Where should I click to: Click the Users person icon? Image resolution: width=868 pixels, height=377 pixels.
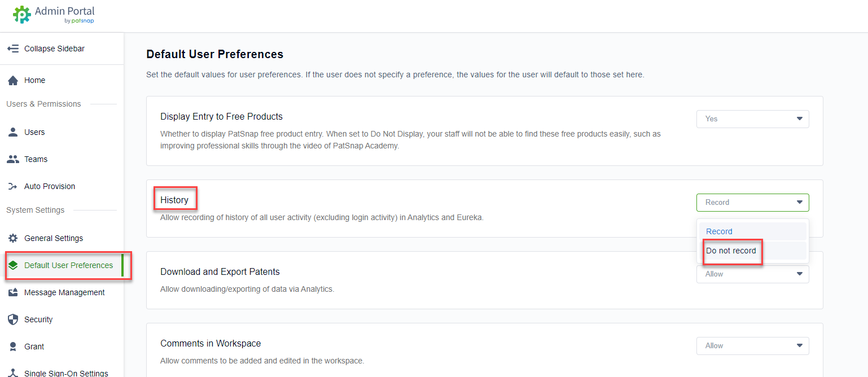[x=13, y=132]
